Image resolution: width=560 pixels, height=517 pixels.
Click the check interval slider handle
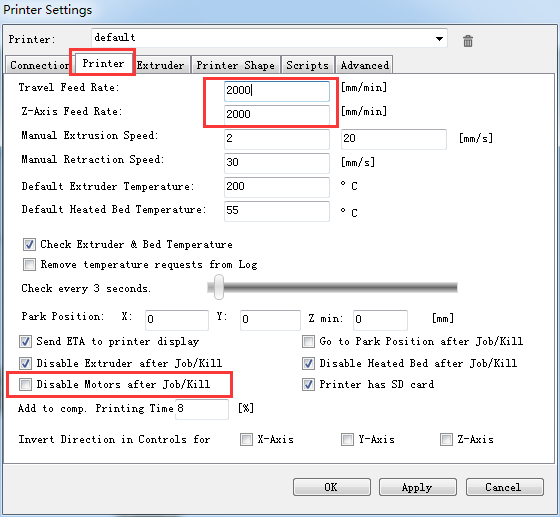219,287
